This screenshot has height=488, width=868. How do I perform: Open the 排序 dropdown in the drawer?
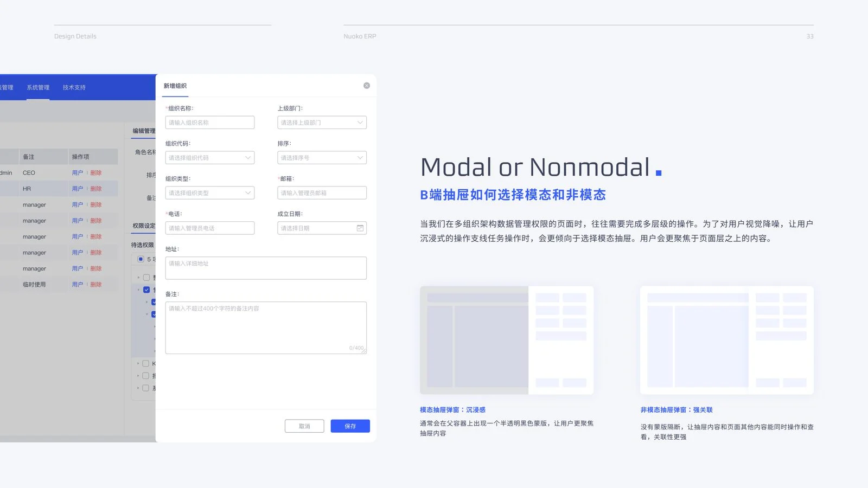click(322, 158)
